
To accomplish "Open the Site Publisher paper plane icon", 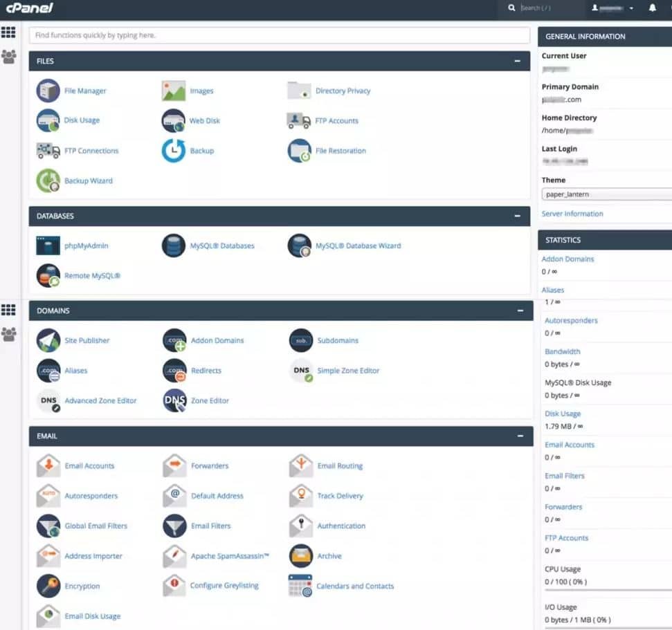I will (48, 340).
